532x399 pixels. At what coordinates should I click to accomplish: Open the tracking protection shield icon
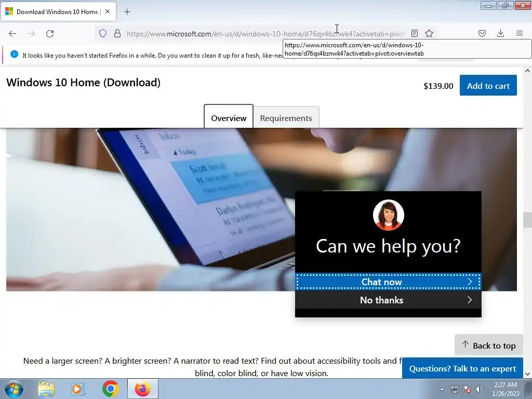[x=103, y=33]
